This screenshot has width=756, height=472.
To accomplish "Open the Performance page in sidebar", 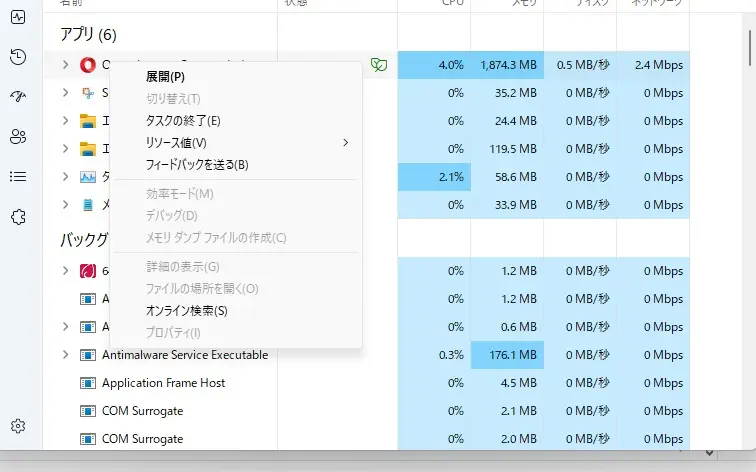I will tap(17, 17).
